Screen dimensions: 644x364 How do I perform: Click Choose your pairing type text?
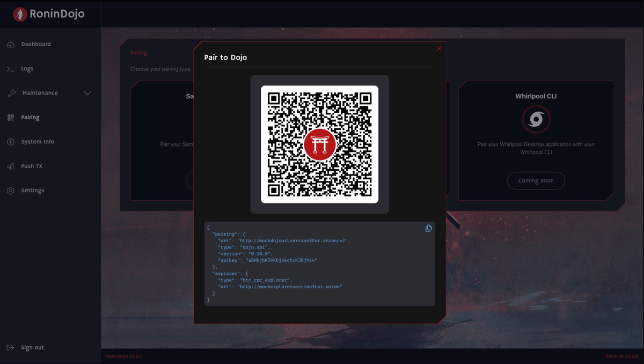(160, 69)
